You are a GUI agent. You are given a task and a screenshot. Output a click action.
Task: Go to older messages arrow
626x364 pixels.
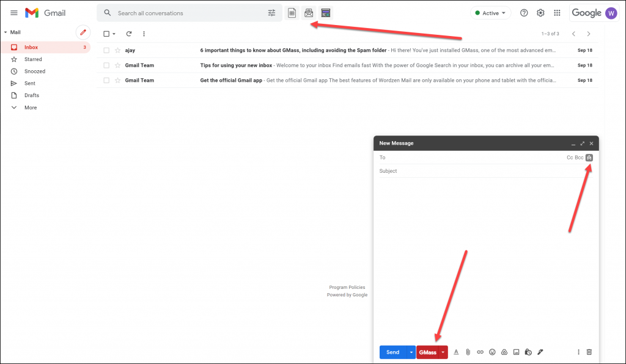[x=589, y=34]
